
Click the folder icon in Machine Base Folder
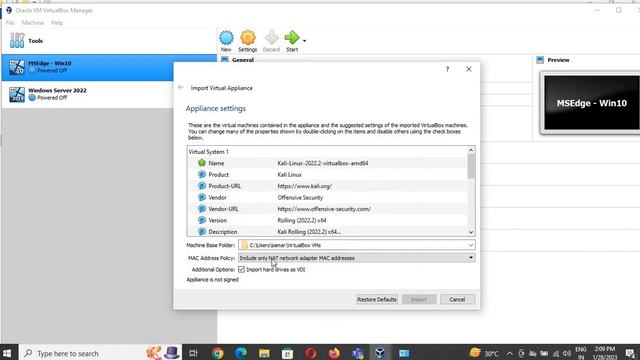pyautogui.click(x=244, y=245)
